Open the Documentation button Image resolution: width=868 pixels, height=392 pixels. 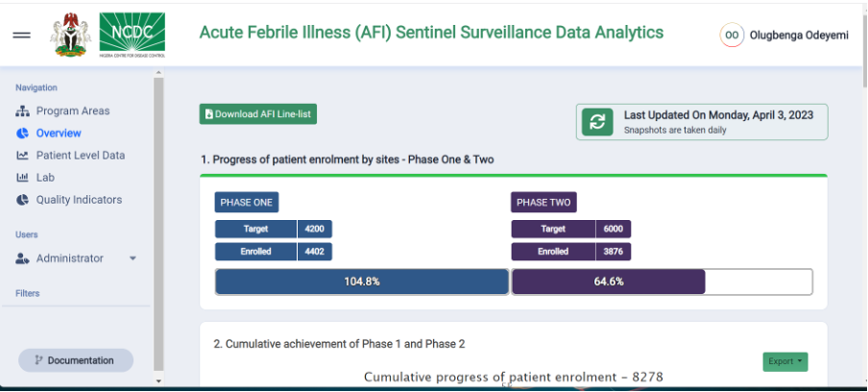pyautogui.click(x=76, y=360)
